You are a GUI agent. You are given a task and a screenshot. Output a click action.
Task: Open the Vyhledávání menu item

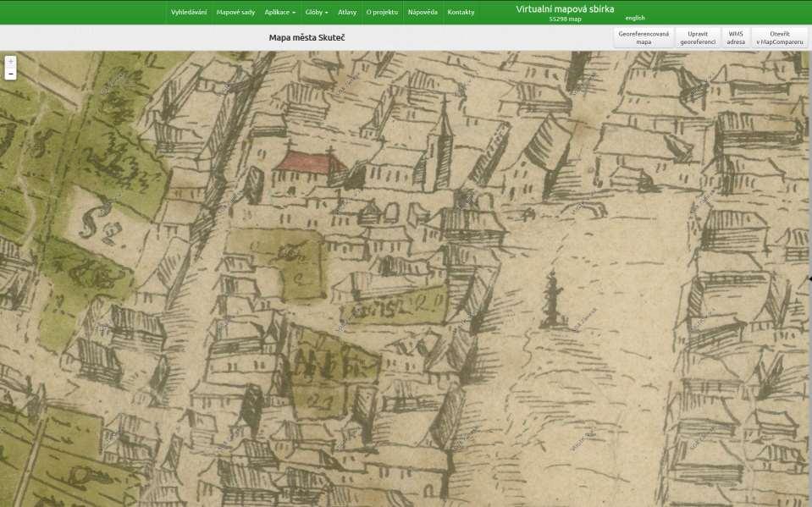pyautogui.click(x=189, y=12)
